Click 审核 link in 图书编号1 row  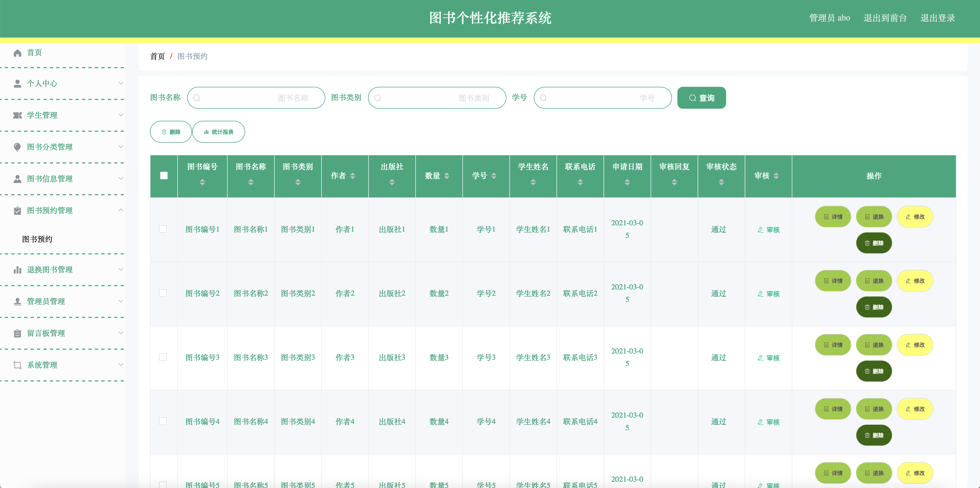coord(769,230)
